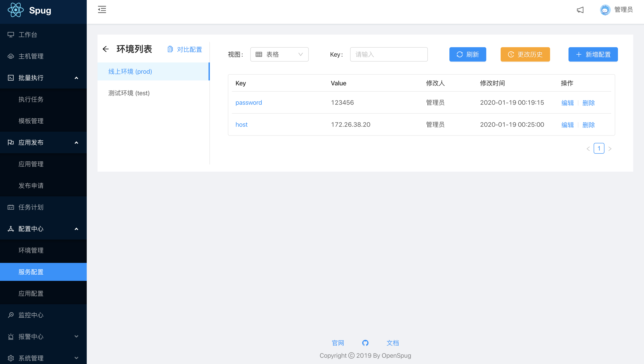
Task: Open the GitHub icon in footer
Action: (x=365, y=343)
